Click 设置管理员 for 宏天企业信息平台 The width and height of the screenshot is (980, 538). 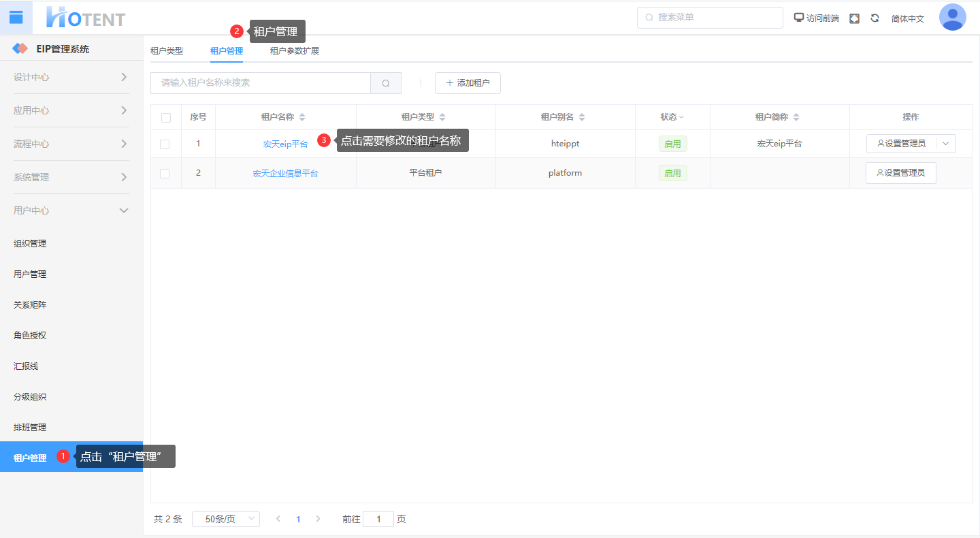pos(901,173)
